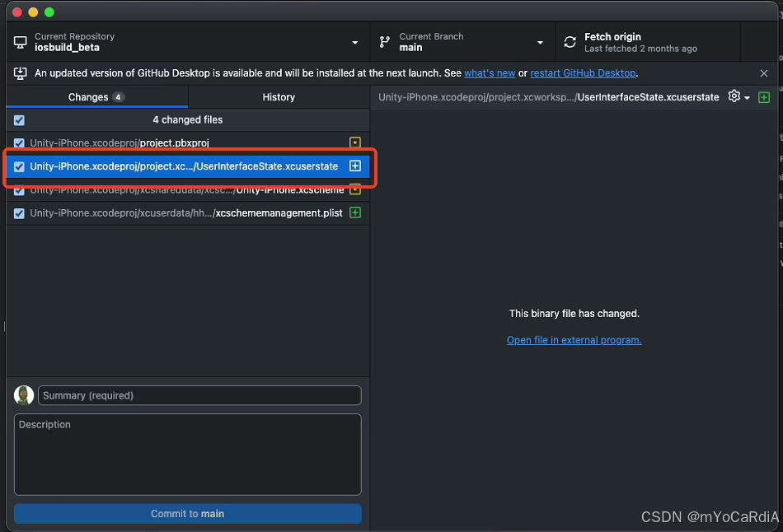Click the update download icon in banner
This screenshot has height=532, width=783.
pyautogui.click(x=21, y=73)
